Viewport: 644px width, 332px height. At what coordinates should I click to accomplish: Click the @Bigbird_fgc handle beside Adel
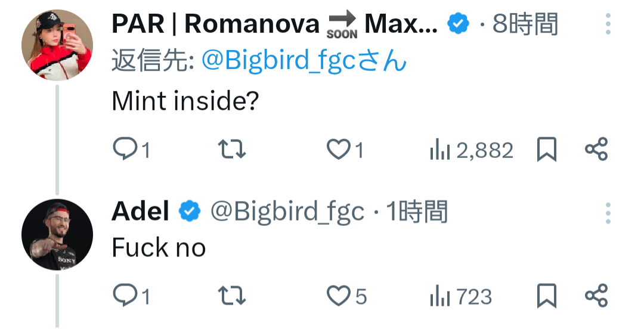(287, 212)
